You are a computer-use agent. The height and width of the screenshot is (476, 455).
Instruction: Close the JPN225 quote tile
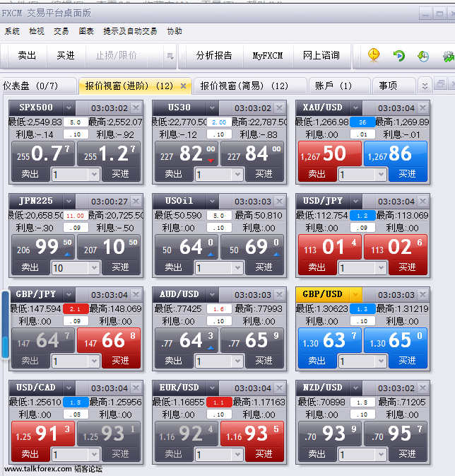136,202
